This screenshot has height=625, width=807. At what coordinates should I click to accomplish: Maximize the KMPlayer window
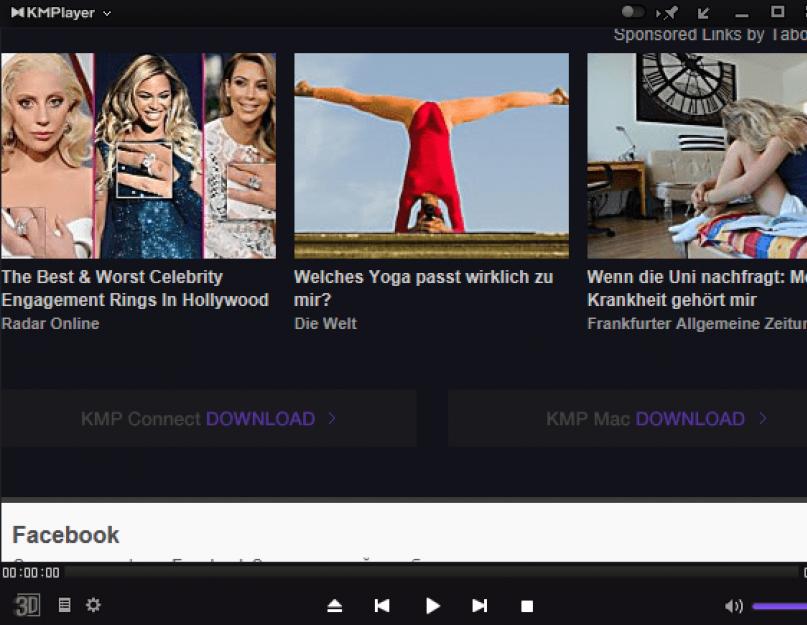point(777,12)
